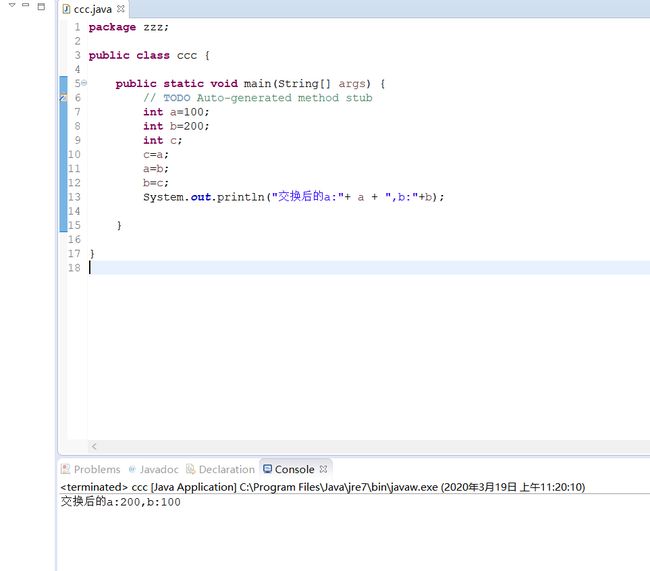Click the terminated ccc Java Application status text

tap(323, 487)
